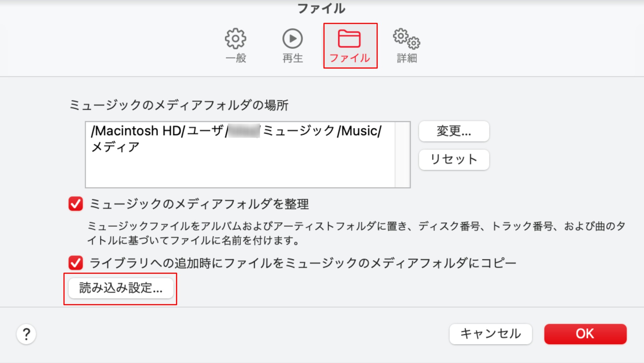The image size is (644, 363).
Task: Click the ファイル window title text
Action: [x=321, y=8]
